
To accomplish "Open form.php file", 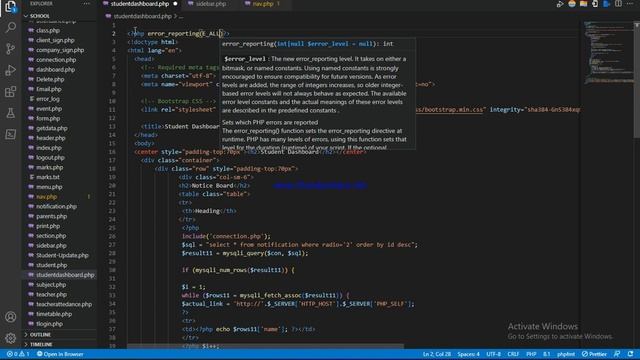I will [x=48, y=118].
